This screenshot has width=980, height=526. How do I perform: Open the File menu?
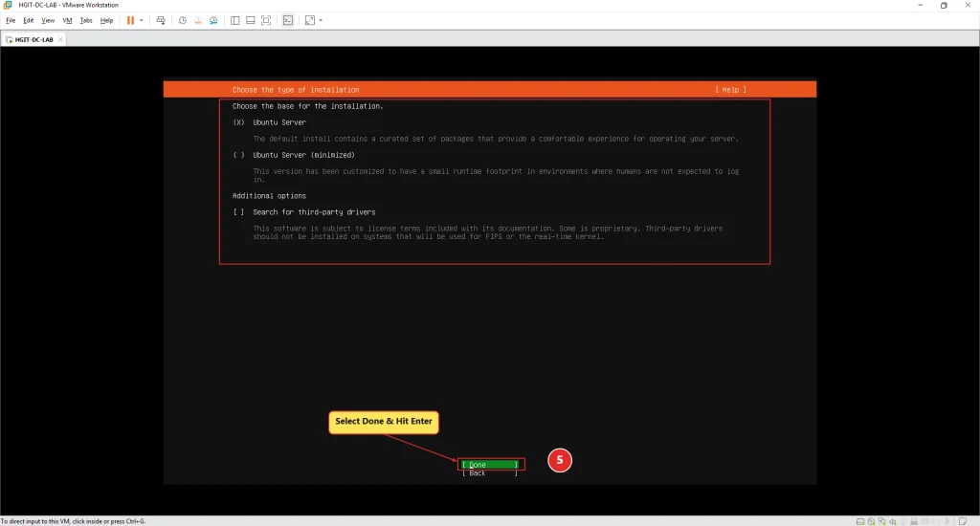tap(11, 20)
